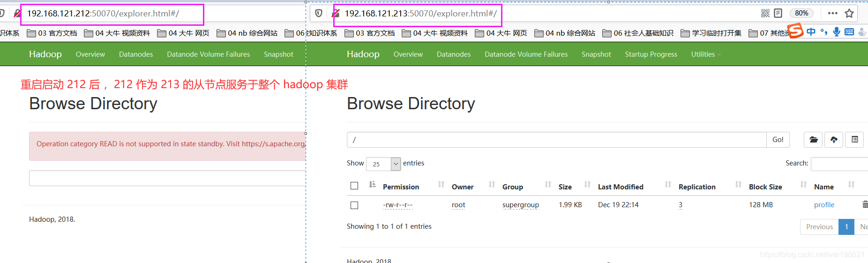The image size is (868, 263).
Task: Click the upload files icon button
Action: (834, 140)
